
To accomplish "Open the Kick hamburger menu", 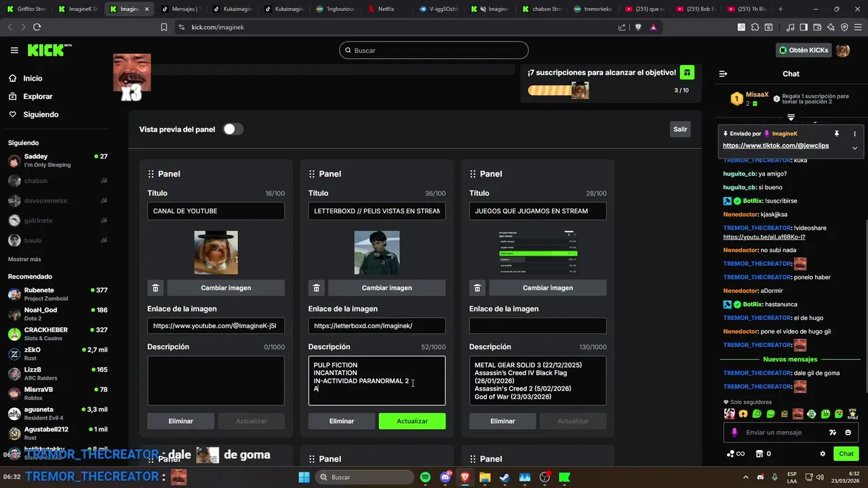I will [14, 50].
